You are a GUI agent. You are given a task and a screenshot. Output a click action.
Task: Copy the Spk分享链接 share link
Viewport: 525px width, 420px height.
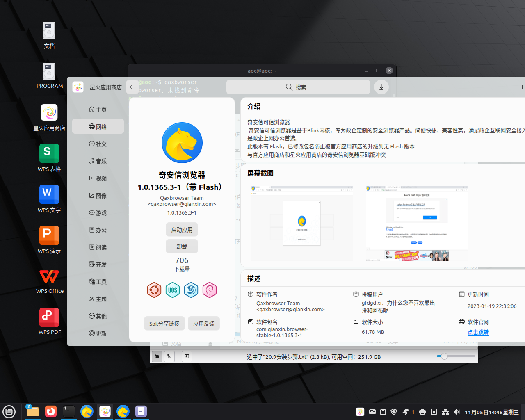point(164,324)
